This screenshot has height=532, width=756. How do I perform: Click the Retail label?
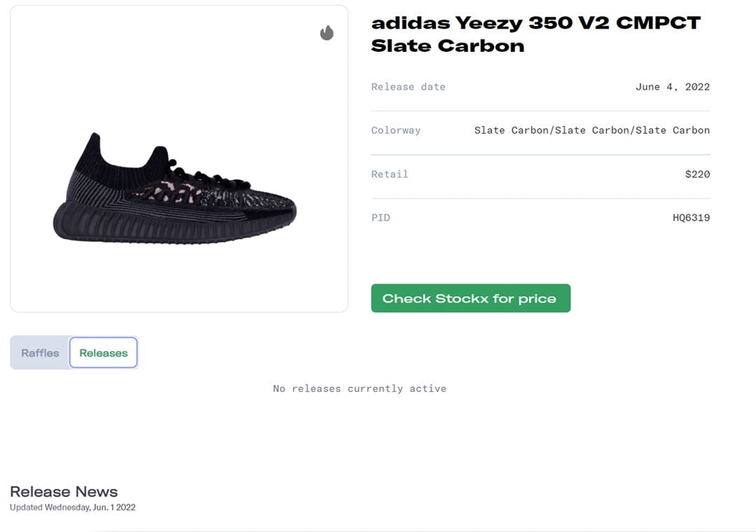point(389,174)
